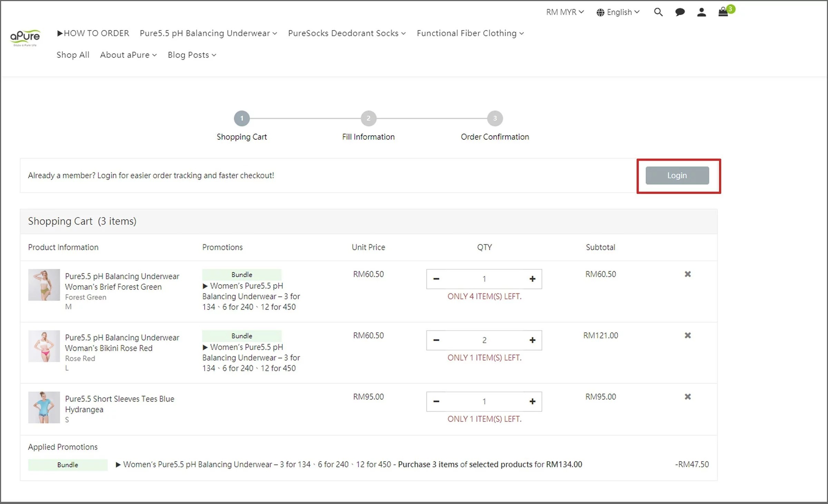This screenshot has height=504, width=828.
Task: Open the account profile icon
Action: pyautogui.click(x=701, y=12)
